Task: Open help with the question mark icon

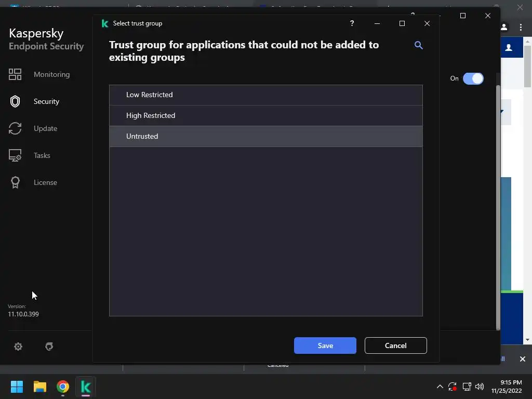Action: [352, 23]
